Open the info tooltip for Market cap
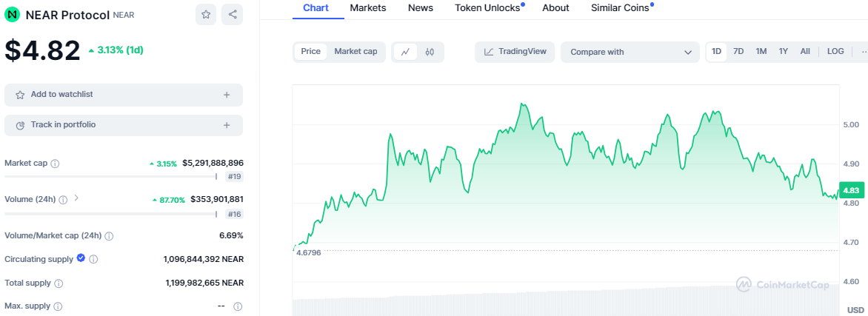This screenshot has width=868, height=316. (x=55, y=164)
